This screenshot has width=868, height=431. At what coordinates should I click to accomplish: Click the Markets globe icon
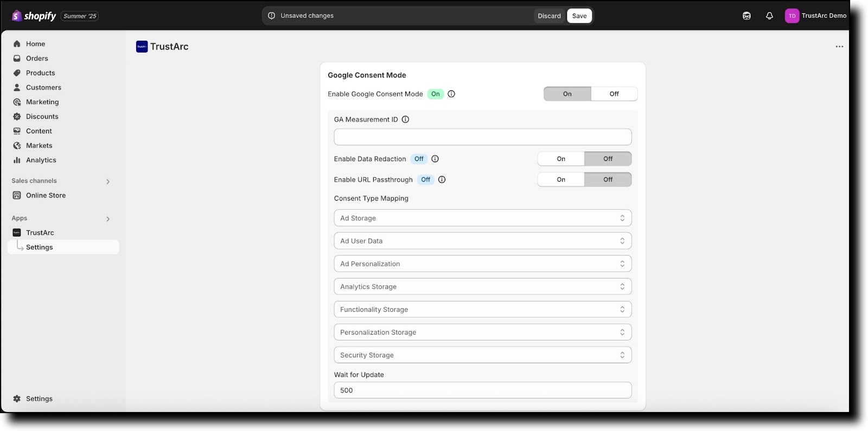17,146
